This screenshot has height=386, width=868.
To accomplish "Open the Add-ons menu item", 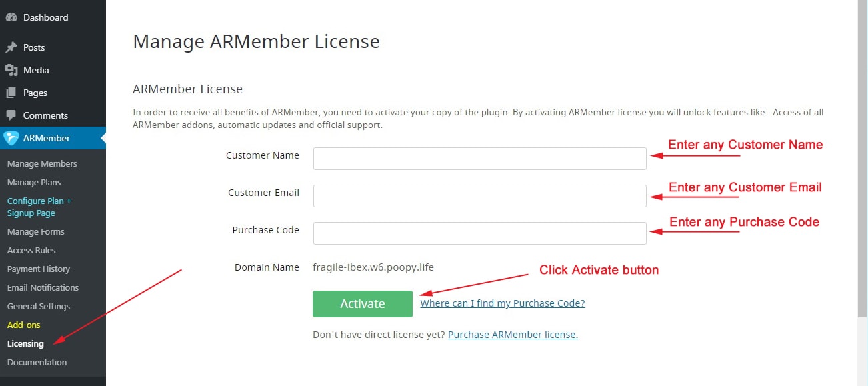I will 24,325.
